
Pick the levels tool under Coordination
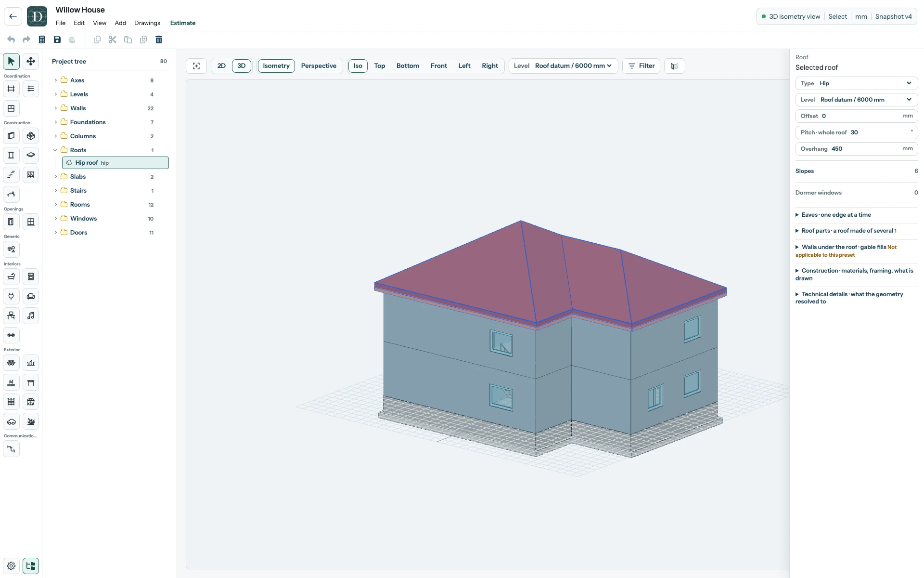[31, 89]
